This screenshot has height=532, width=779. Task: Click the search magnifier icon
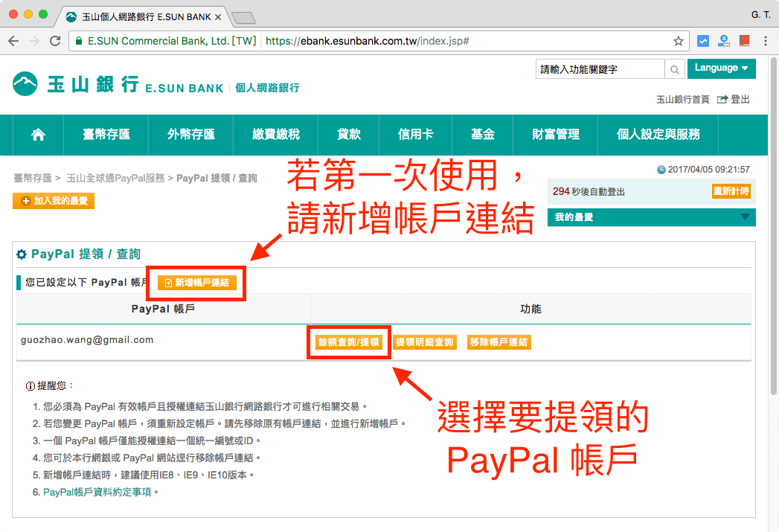[x=674, y=68]
